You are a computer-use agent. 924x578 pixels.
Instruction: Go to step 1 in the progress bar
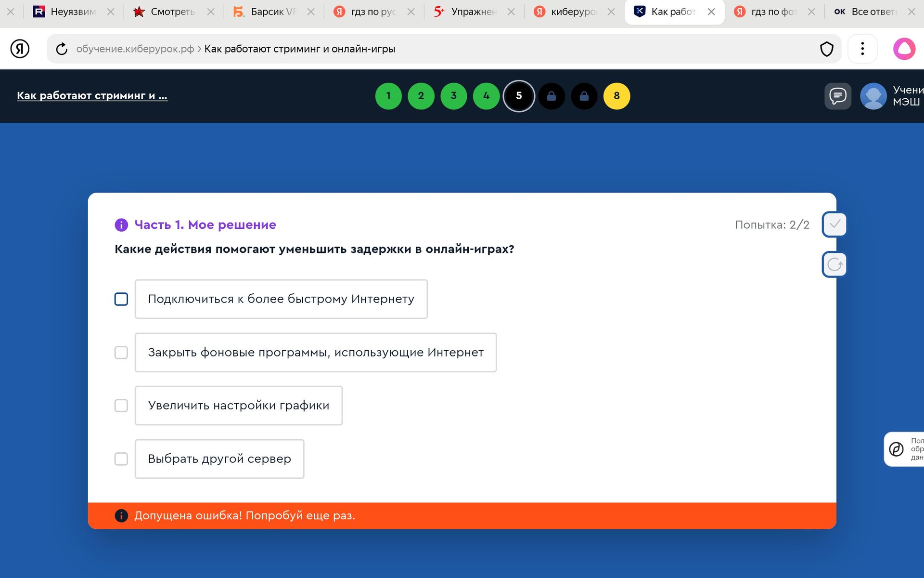pyautogui.click(x=388, y=96)
